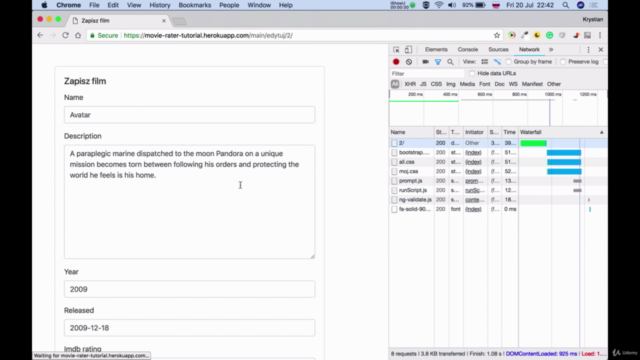Enable Preserve log checkbox
This screenshot has height=360, width=640.
tap(563, 62)
